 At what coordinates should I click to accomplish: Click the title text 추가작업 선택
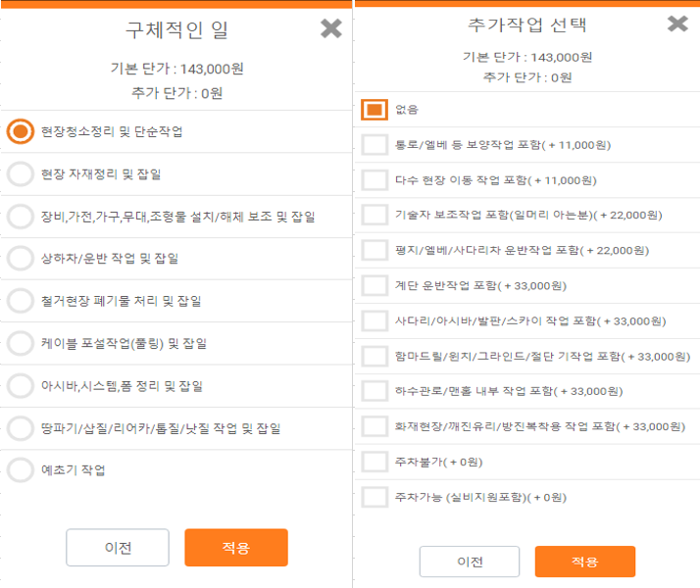coord(527,24)
